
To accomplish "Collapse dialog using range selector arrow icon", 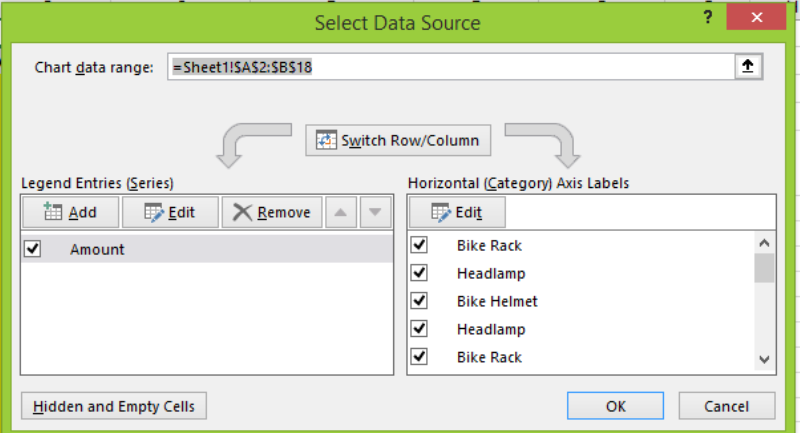I will click(x=748, y=66).
